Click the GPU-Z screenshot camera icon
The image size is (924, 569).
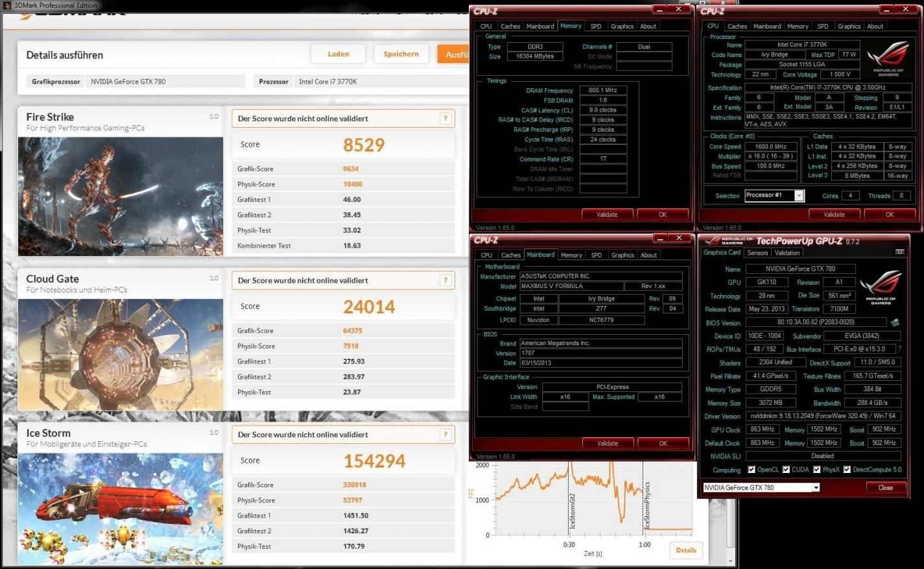[x=899, y=252]
